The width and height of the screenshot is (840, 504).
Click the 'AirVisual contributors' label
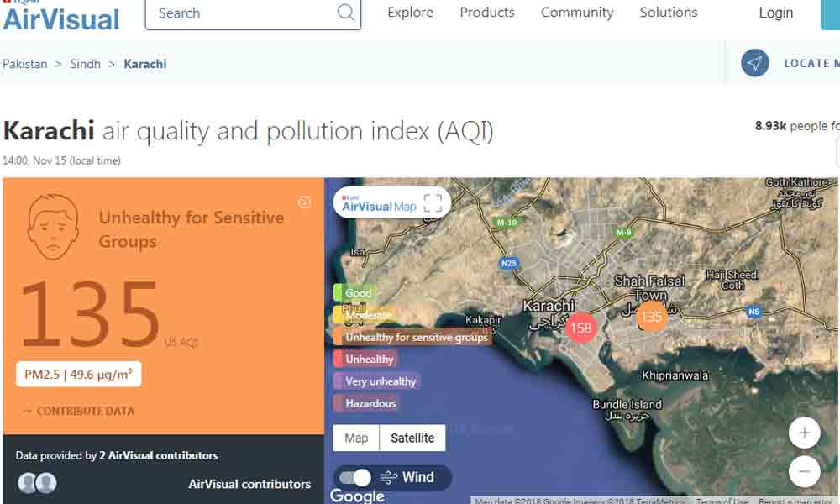coord(249,484)
